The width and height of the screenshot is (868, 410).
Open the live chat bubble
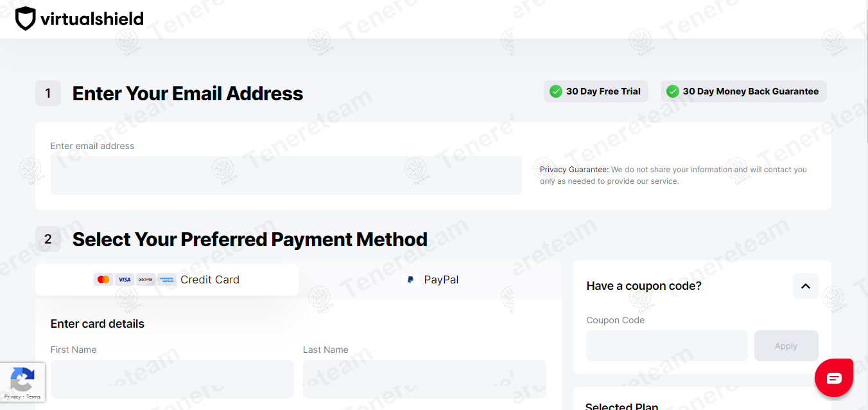coord(834,378)
